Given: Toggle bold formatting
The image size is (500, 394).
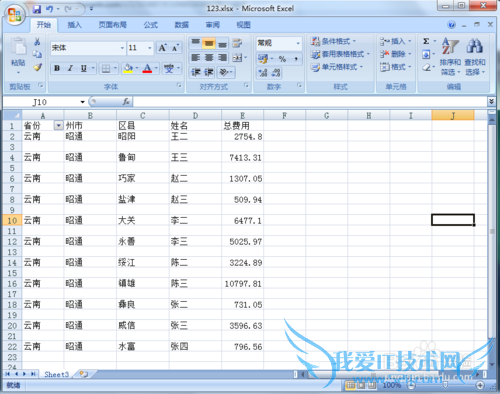Looking at the screenshot, I should pyautogui.click(x=57, y=68).
